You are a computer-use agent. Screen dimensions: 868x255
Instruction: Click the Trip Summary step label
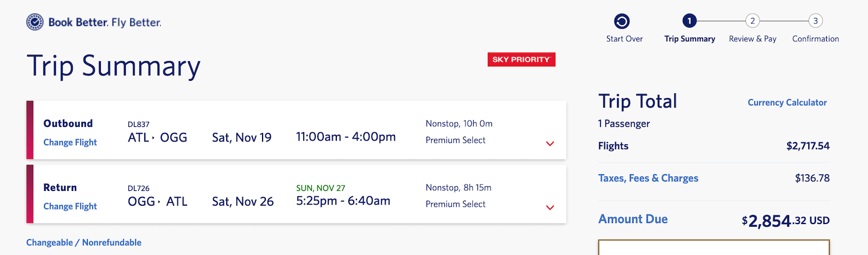(x=690, y=39)
